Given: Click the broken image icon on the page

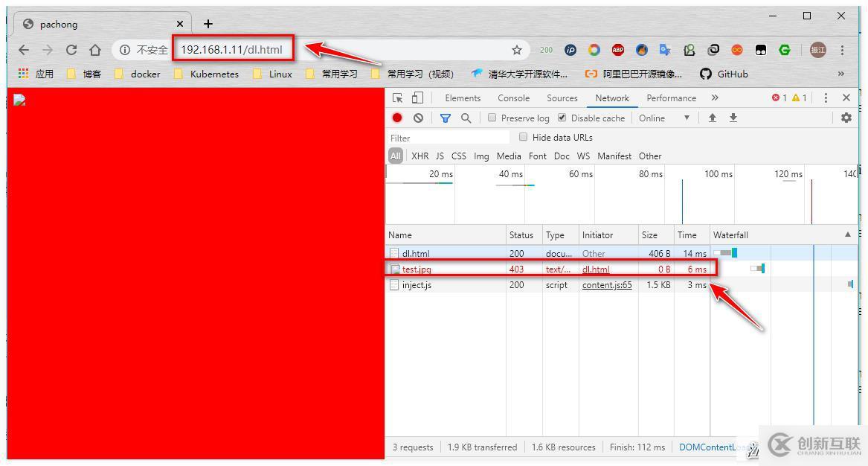Looking at the screenshot, I should coord(19,100).
